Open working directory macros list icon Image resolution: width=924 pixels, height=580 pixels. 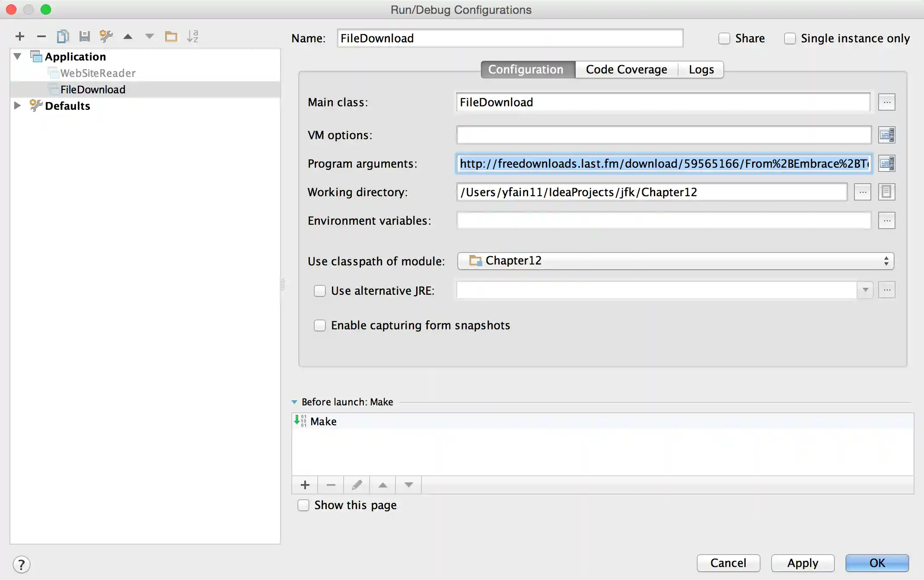pos(886,192)
